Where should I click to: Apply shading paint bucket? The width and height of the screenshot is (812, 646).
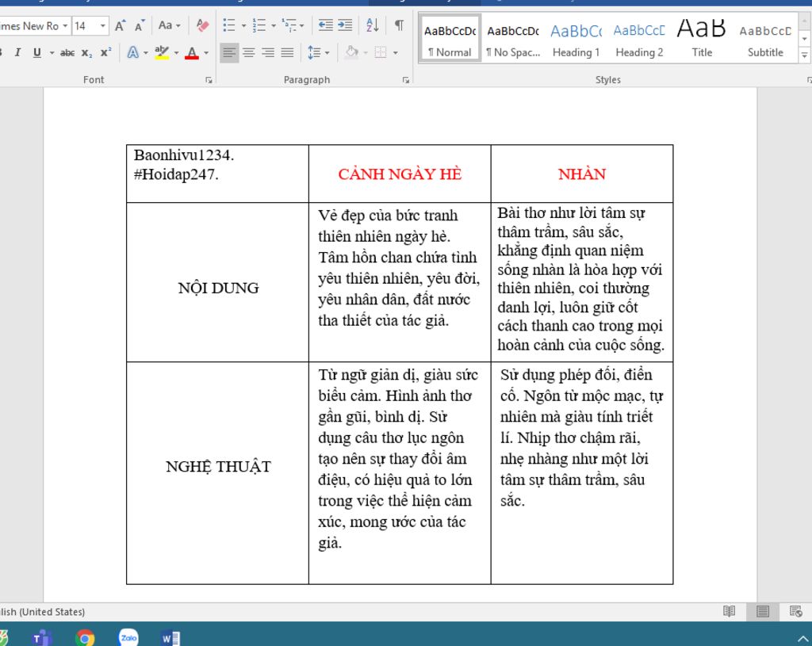tap(351, 52)
